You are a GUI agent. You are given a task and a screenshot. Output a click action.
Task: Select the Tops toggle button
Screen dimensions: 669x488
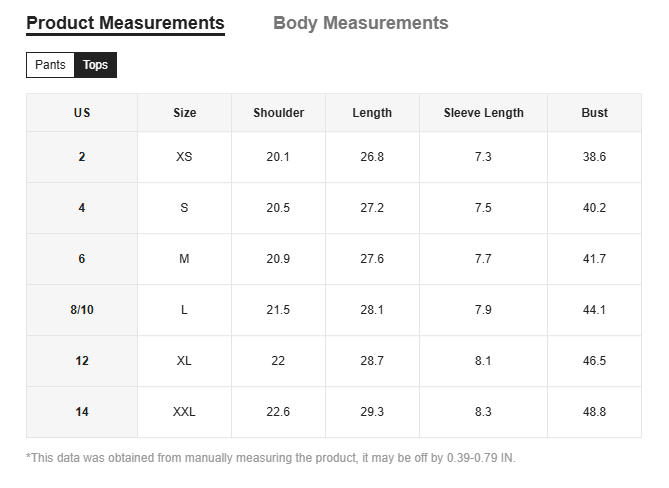coord(96,65)
